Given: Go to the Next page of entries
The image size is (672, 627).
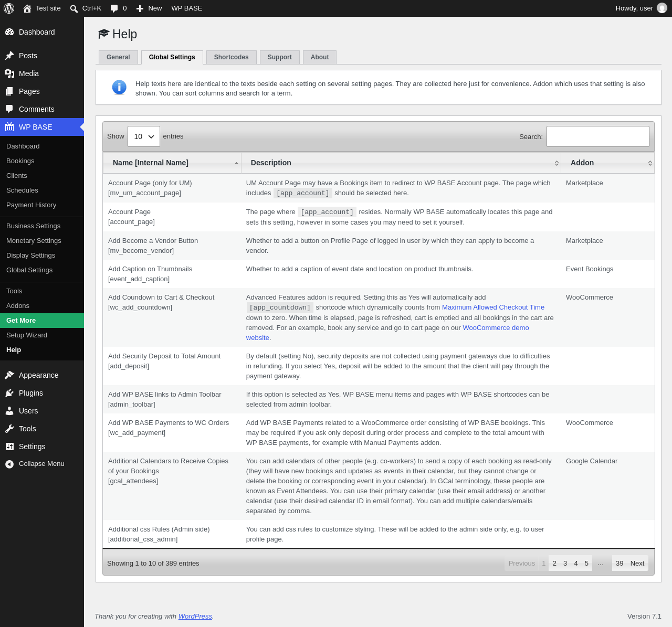Looking at the screenshot, I should click(x=637, y=564).
